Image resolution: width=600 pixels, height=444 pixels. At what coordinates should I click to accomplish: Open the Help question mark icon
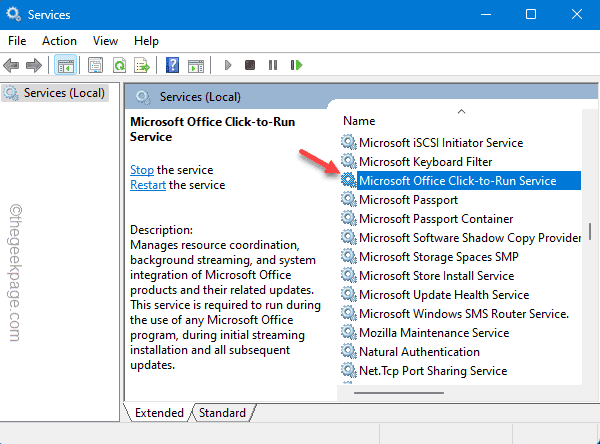point(172,65)
